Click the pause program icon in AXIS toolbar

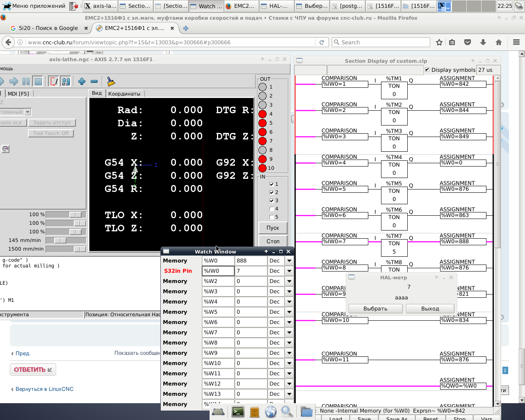pyautogui.click(x=26, y=82)
